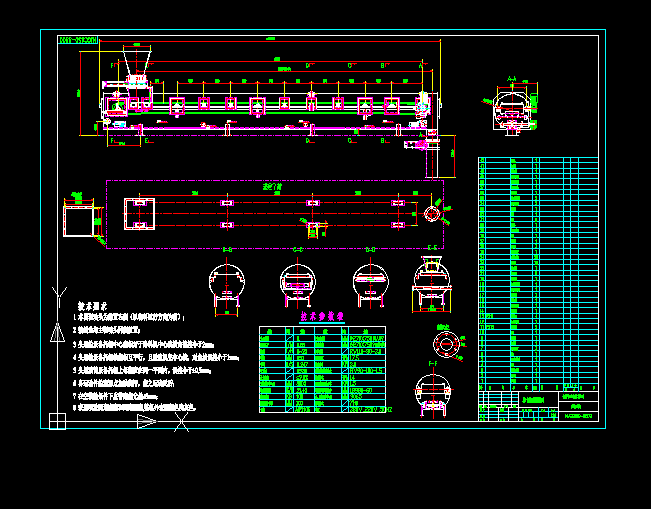The image size is (651, 509).
Task: Select the foundation plan title text
Action: 272,187
